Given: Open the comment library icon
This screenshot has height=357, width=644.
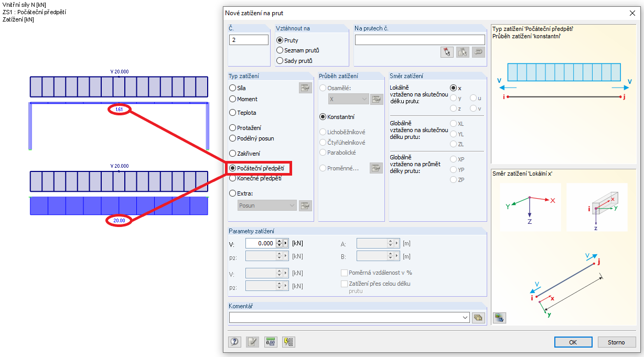Looking at the screenshot, I should tap(478, 317).
